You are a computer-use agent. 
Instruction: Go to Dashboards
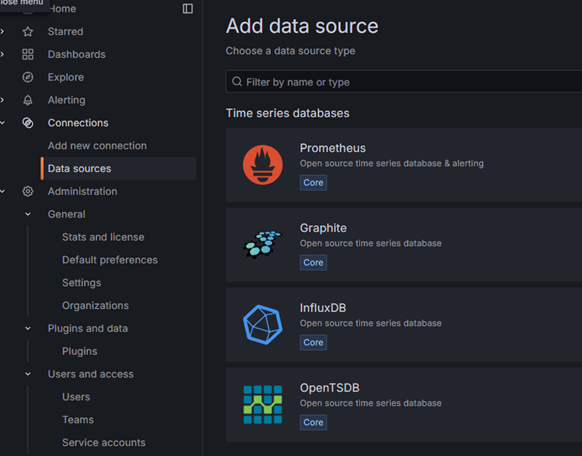76,55
